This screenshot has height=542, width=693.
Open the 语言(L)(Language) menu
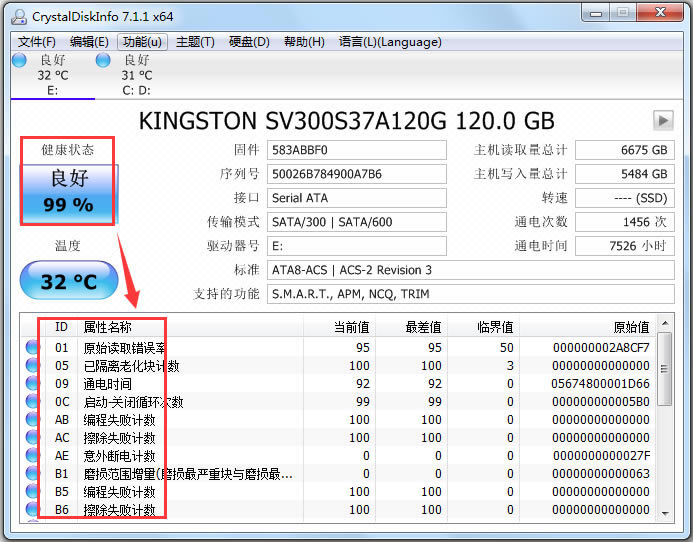pos(390,42)
